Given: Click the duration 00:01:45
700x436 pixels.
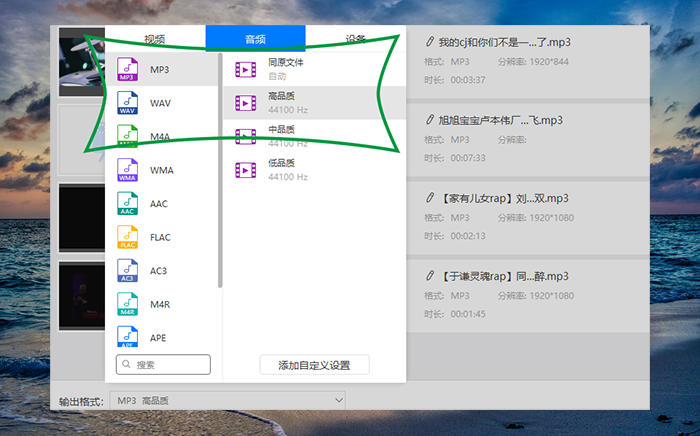Looking at the screenshot, I should point(468,314).
